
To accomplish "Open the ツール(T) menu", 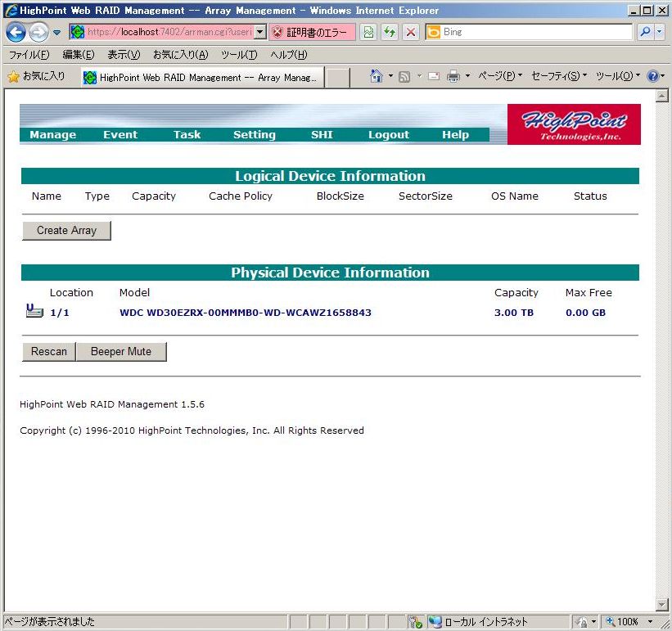I will pos(239,55).
